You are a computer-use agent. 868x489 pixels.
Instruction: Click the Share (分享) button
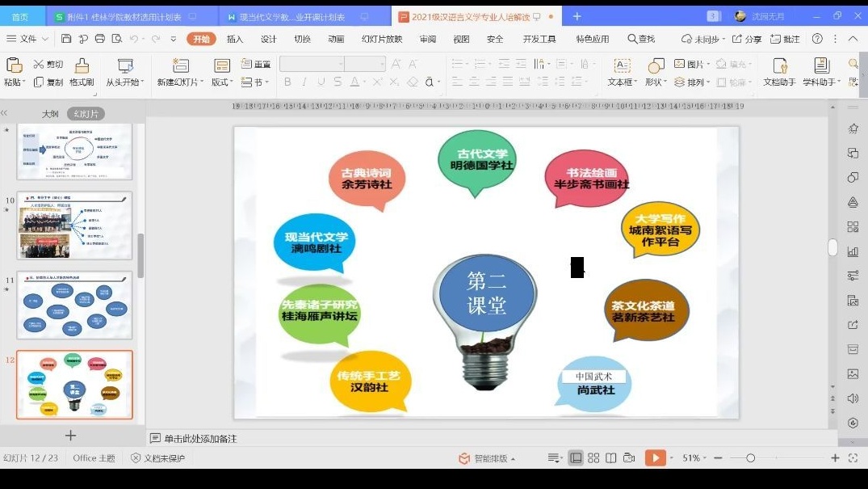[747, 39]
